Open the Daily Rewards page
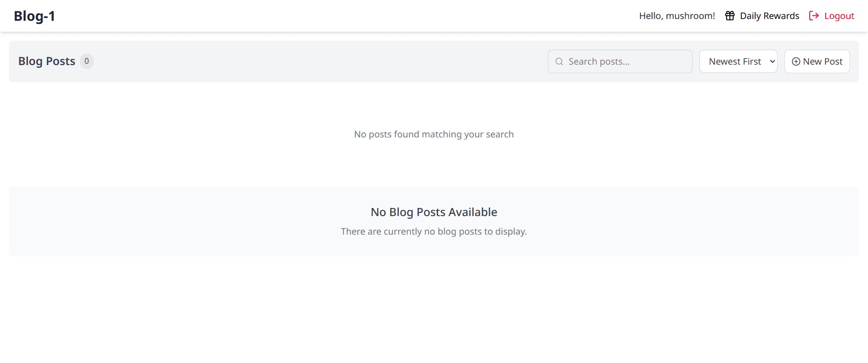868x363 pixels. [769, 16]
